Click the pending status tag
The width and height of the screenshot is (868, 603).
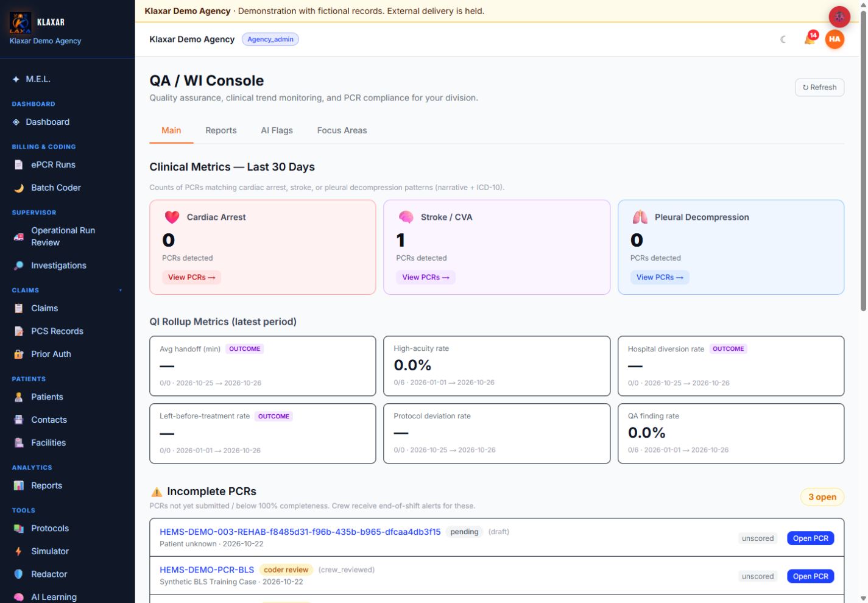pyautogui.click(x=464, y=532)
